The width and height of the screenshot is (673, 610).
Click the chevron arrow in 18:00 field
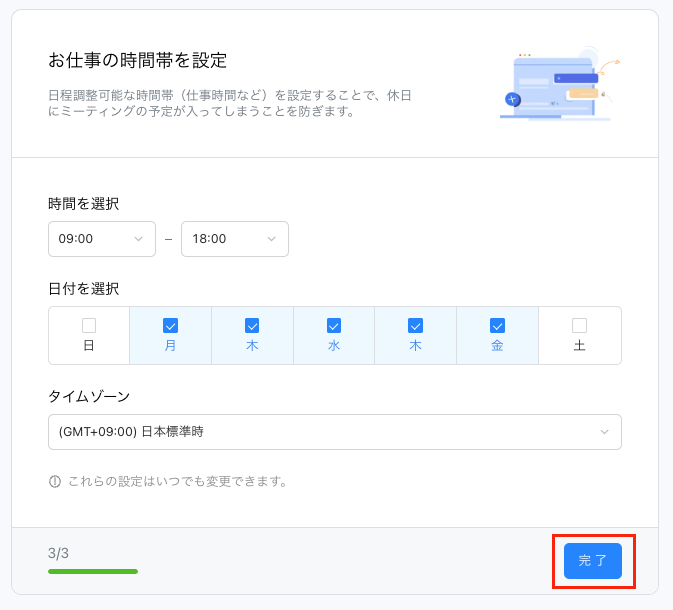pyautogui.click(x=272, y=239)
